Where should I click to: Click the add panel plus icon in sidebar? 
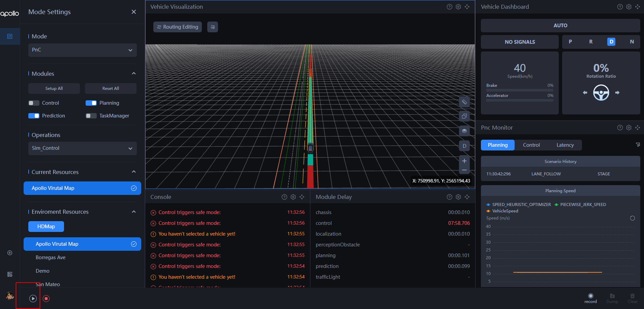tap(10, 253)
